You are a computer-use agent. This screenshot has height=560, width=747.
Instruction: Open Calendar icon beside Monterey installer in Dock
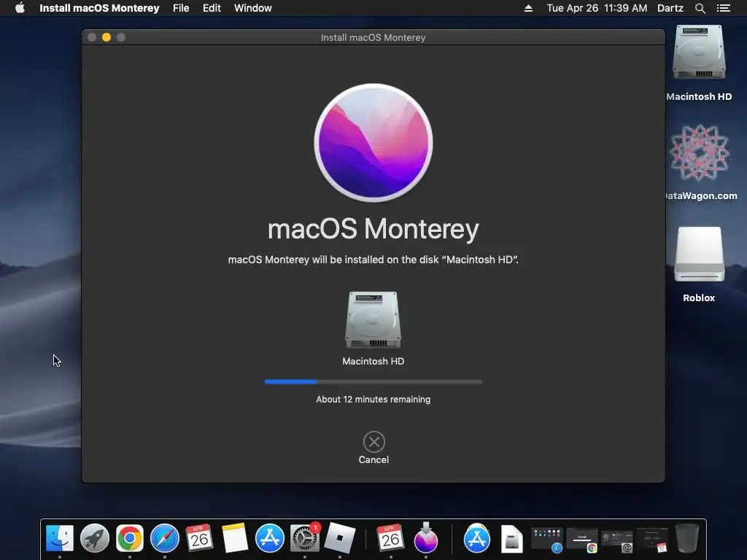(x=391, y=539)
